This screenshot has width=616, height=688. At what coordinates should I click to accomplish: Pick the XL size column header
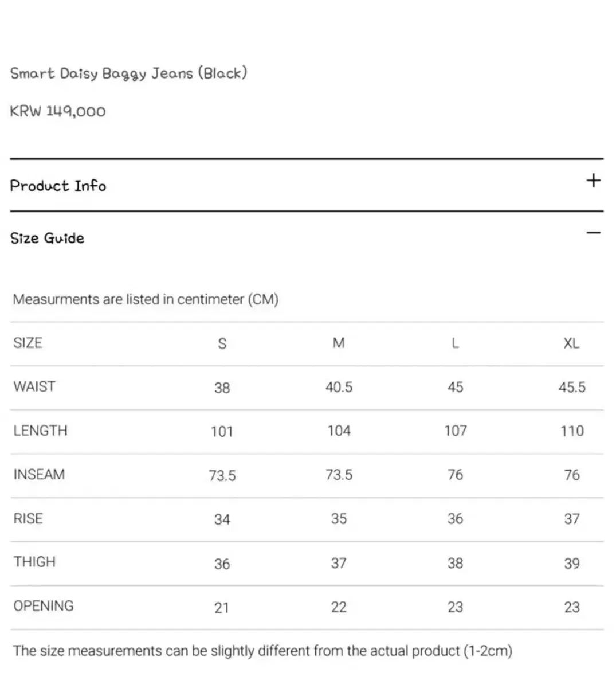pyautogui.click(x=571, y=343)
